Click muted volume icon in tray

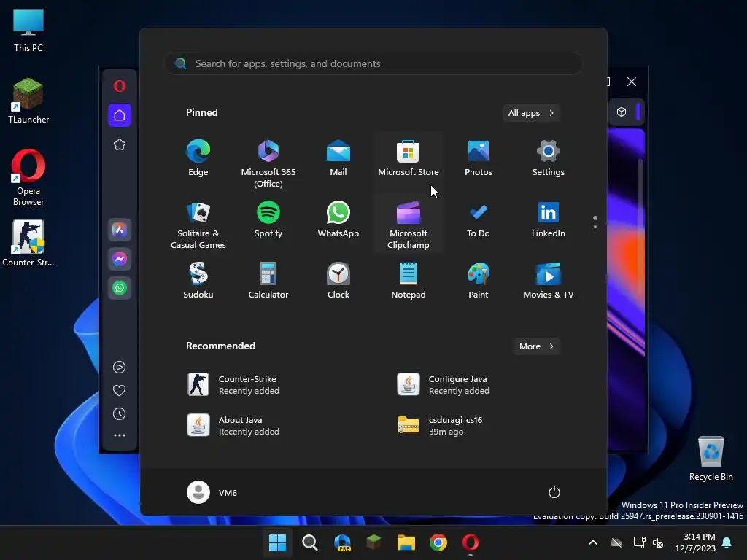tap(658, 542)
